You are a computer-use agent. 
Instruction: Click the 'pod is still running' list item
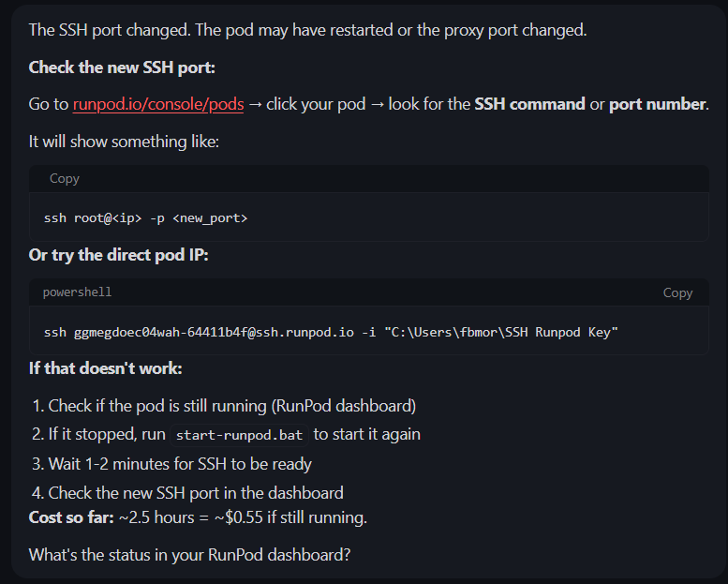click(231, 406)
